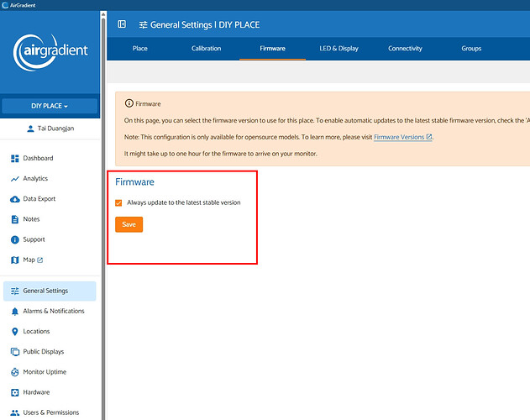This screenshot has width=530, height=420.
Task: Click the sidebar vertical scrollbar
Action: tap(103, 210)
